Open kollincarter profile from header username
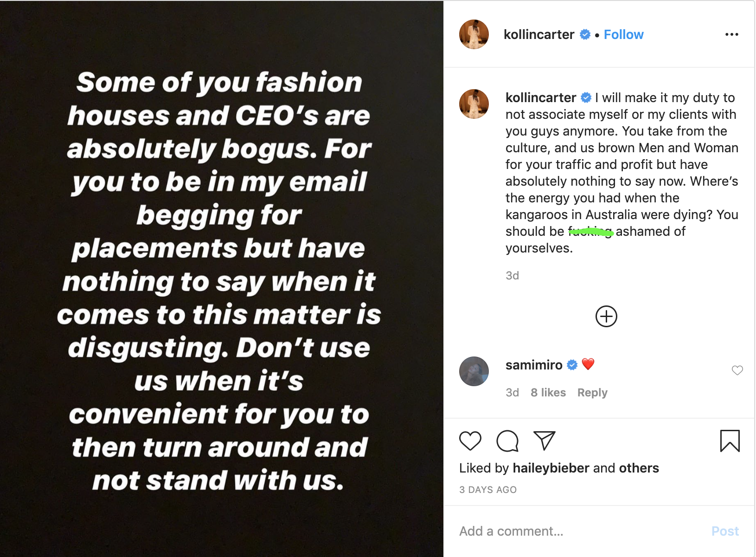756x557 pixels. [x=538, y=35]
